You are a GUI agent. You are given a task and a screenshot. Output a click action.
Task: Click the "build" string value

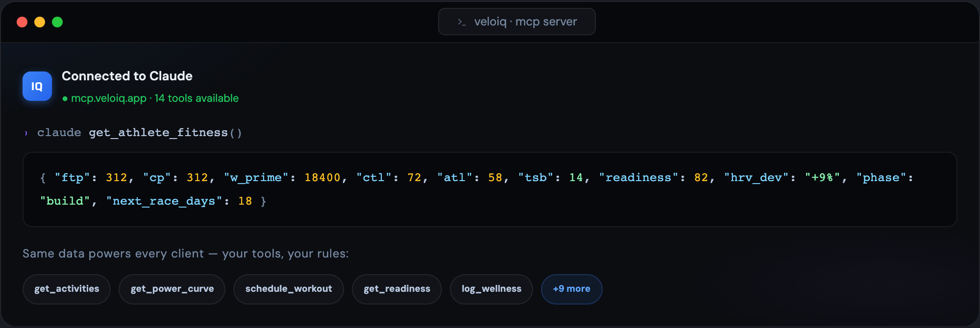(x=65, y=201)
